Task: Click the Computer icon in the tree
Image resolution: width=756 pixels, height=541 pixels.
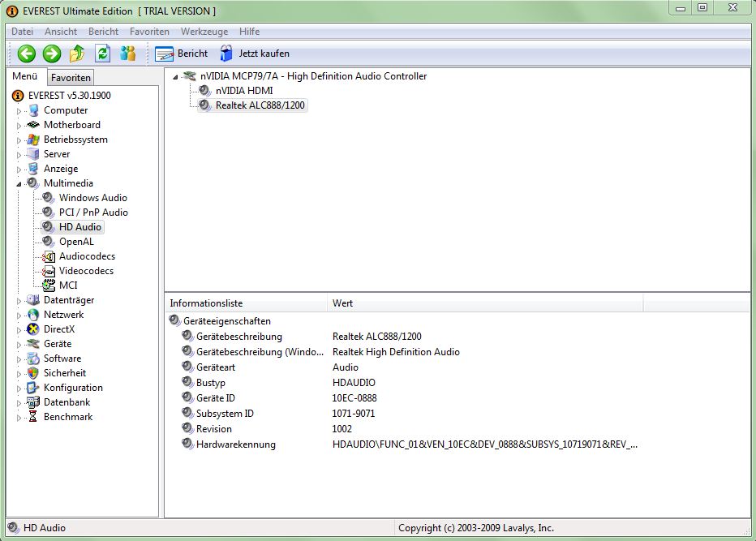Action: 33,110
